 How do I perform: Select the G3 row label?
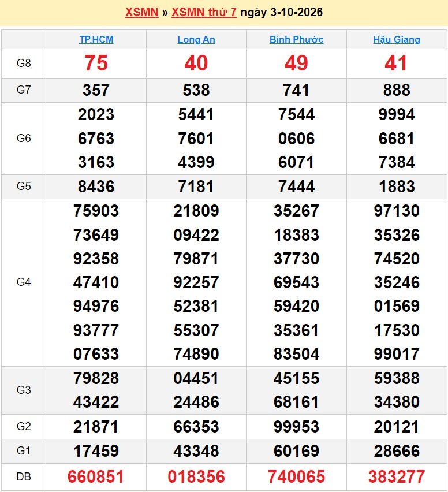click(24, 390)
